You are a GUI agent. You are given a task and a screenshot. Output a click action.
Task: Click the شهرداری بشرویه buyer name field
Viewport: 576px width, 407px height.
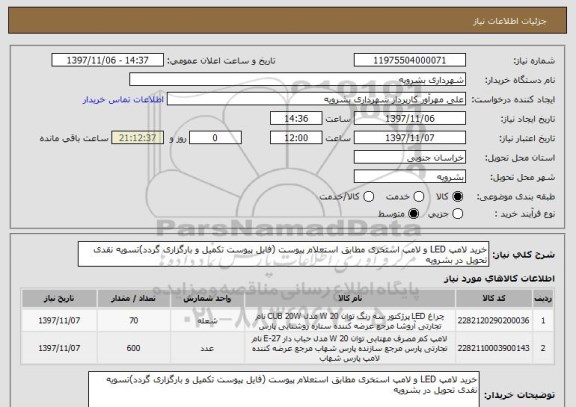tap(298, 80)
